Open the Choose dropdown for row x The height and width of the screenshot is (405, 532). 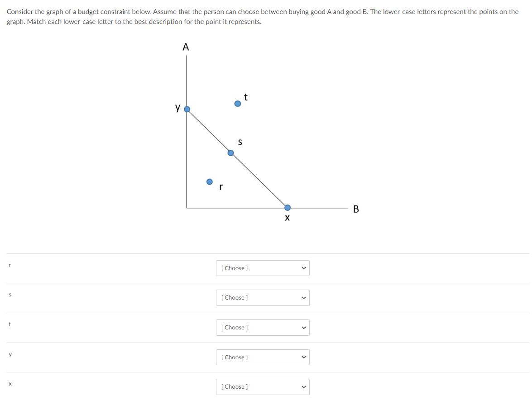pyautogui.click(x=263, y=387)
